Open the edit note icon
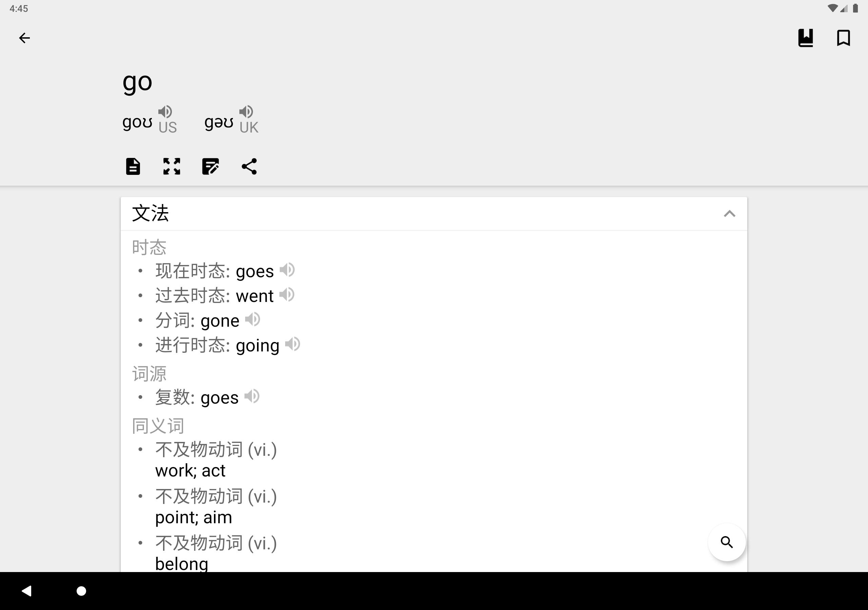This screenshot has height=610, width=868. tap(211, 166)
